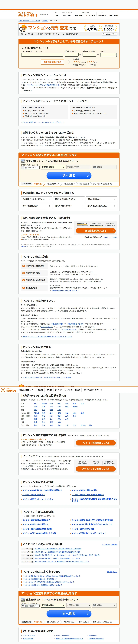The width and height of the screenshot is (138, 644).
Task: Open 市区町村を選ぶ dropdown in the form below Q&A
Action: click(79, 605)
